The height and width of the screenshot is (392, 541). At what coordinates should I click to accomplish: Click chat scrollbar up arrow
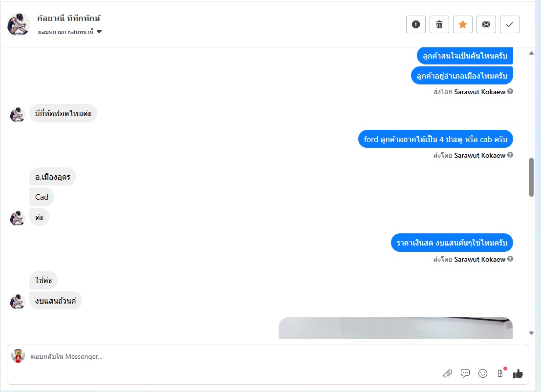pos(531,53)
